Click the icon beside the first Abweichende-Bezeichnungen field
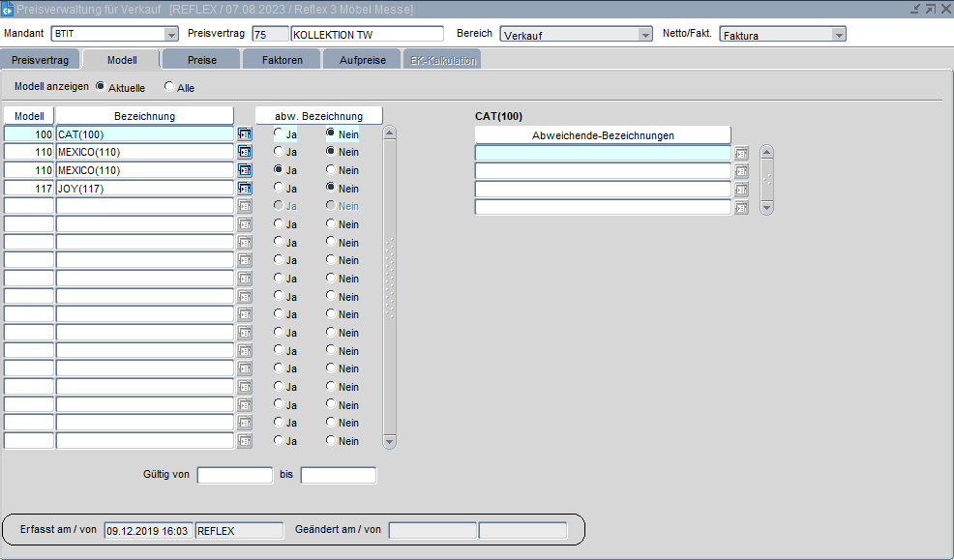954x560 pixels. [741, 153]
